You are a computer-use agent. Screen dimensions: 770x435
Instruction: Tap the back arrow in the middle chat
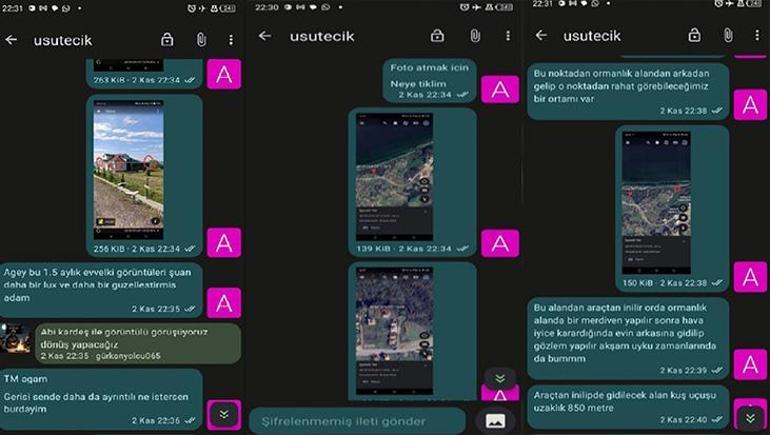[x=265, y=36]
